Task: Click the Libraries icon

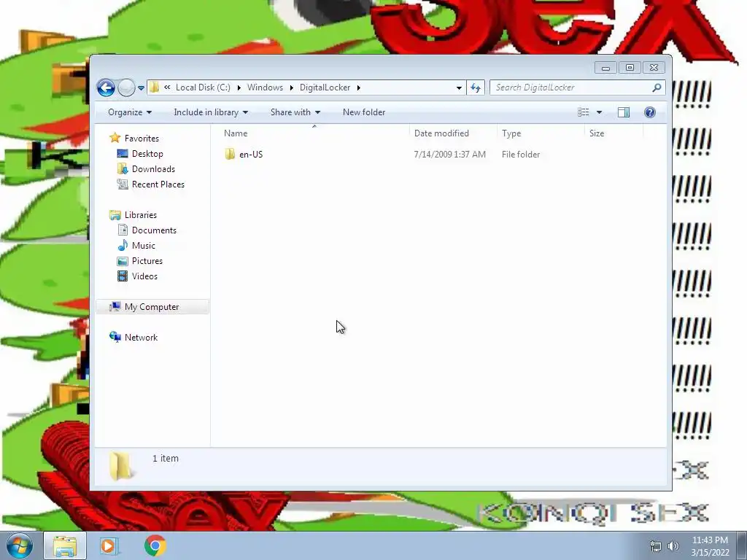Action: pyautogui.click(x=115, y=215)
